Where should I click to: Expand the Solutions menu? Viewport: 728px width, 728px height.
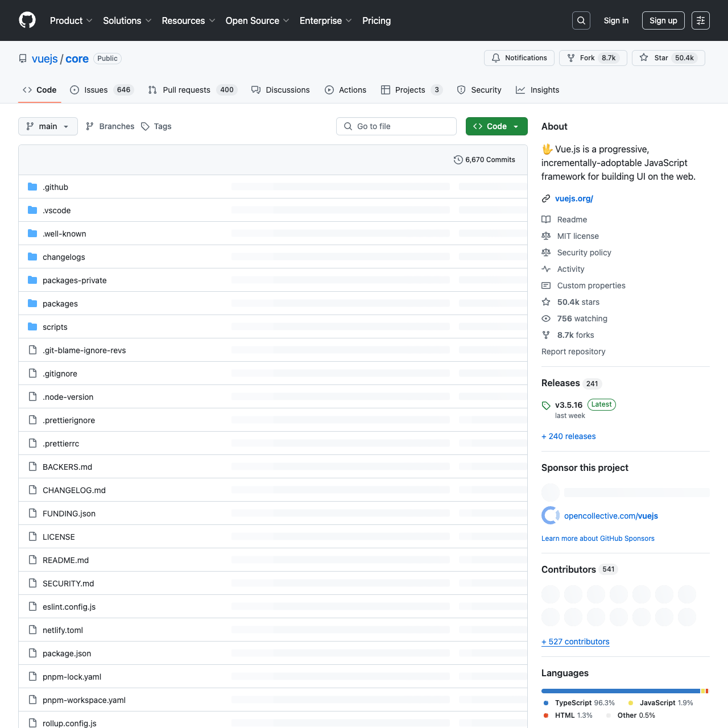coord(127,20)
